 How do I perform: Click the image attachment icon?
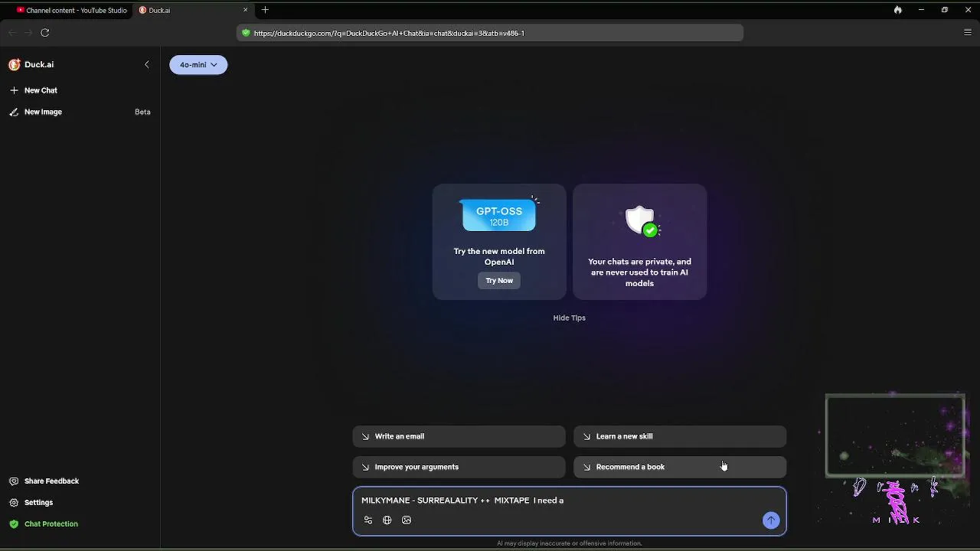[x=407, y=520]
